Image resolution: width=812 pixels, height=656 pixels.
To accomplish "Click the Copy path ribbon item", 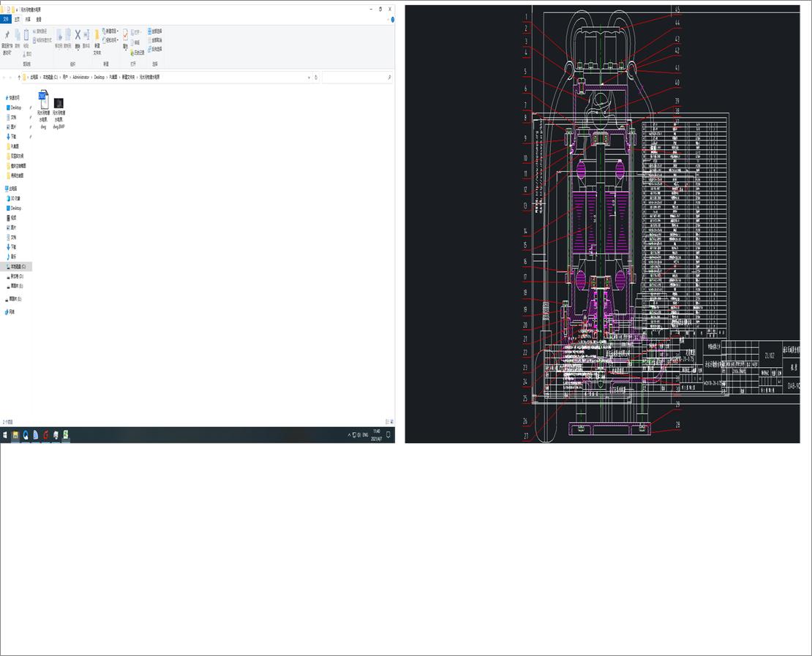I will [40, 31].
